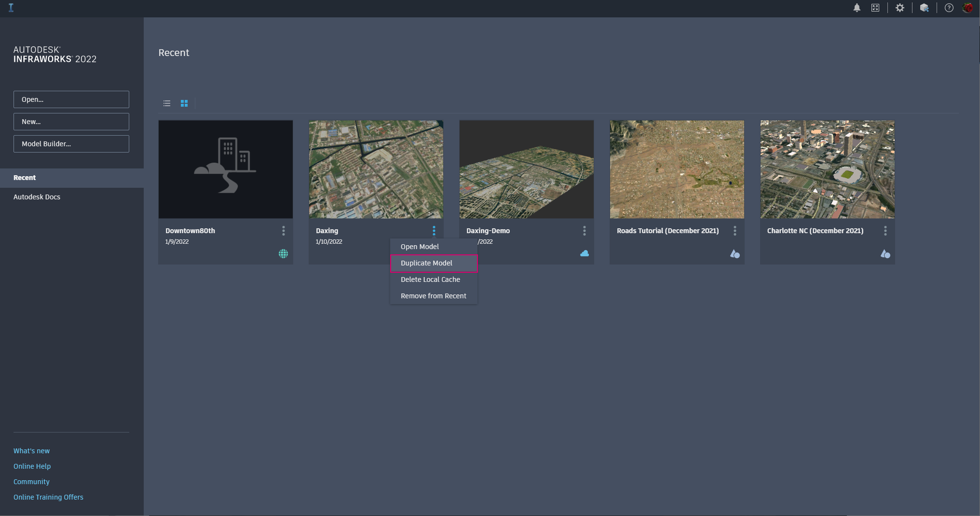Open the Downtown80th model thumbnail

tap(226, 169)
